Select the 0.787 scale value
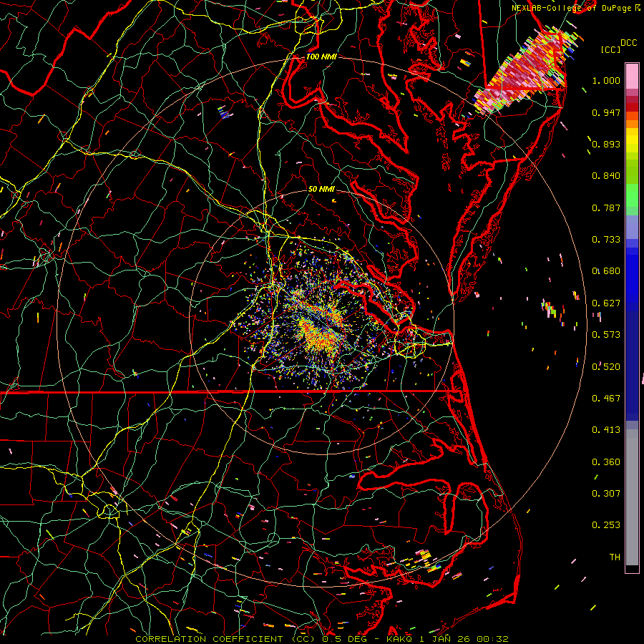The image size is (644, 644). pyautogui.click(x=606, y=208)
